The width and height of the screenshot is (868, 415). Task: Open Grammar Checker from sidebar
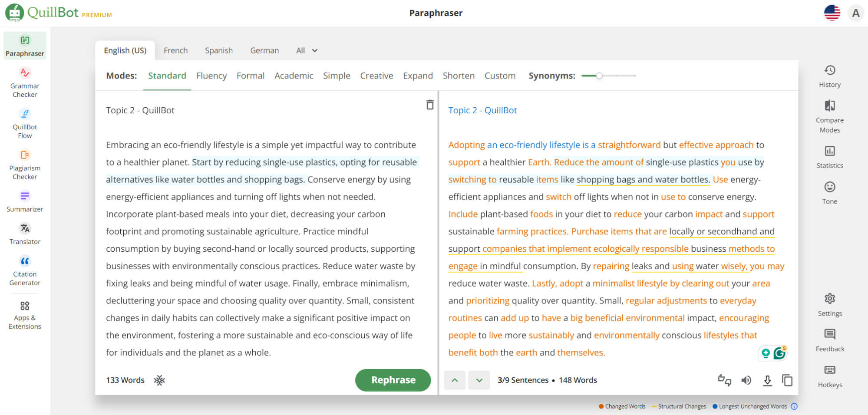point(25,82)
